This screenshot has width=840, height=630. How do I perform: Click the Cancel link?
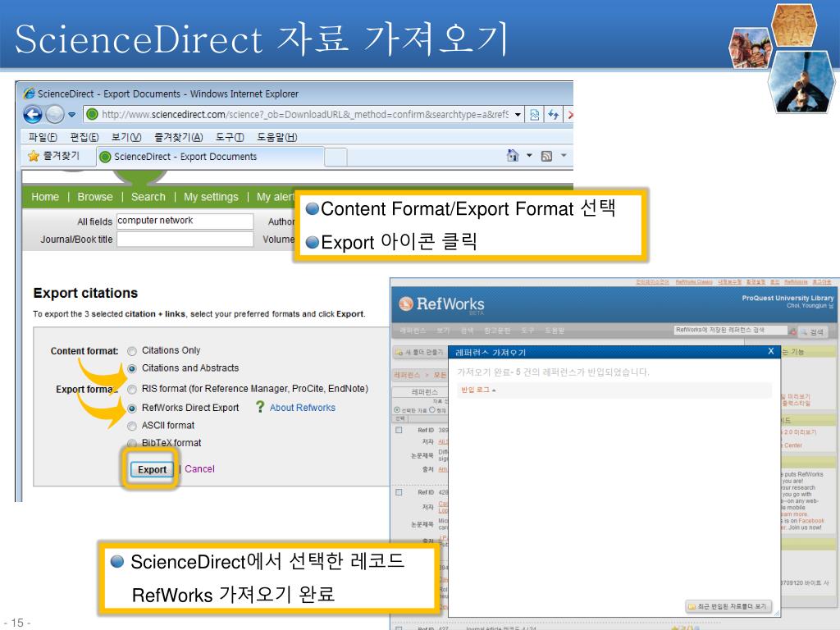point(199,468)
